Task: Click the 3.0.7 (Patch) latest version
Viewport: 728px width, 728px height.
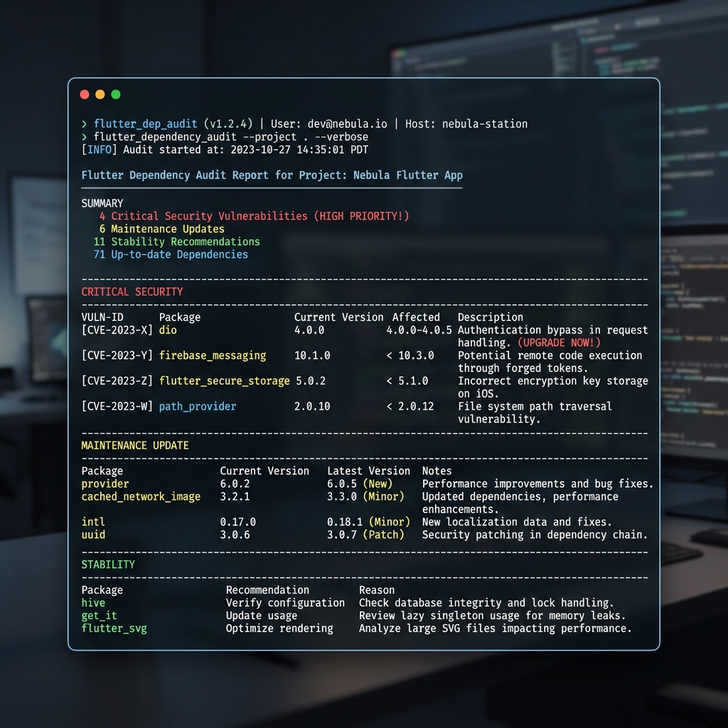Action: tap(365, 535)
